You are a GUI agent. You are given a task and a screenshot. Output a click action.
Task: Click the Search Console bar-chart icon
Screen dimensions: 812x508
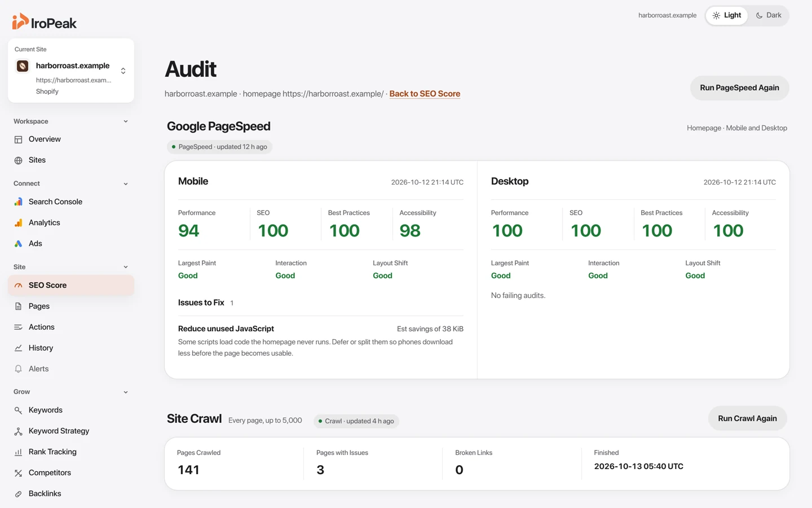click(18, 202)
